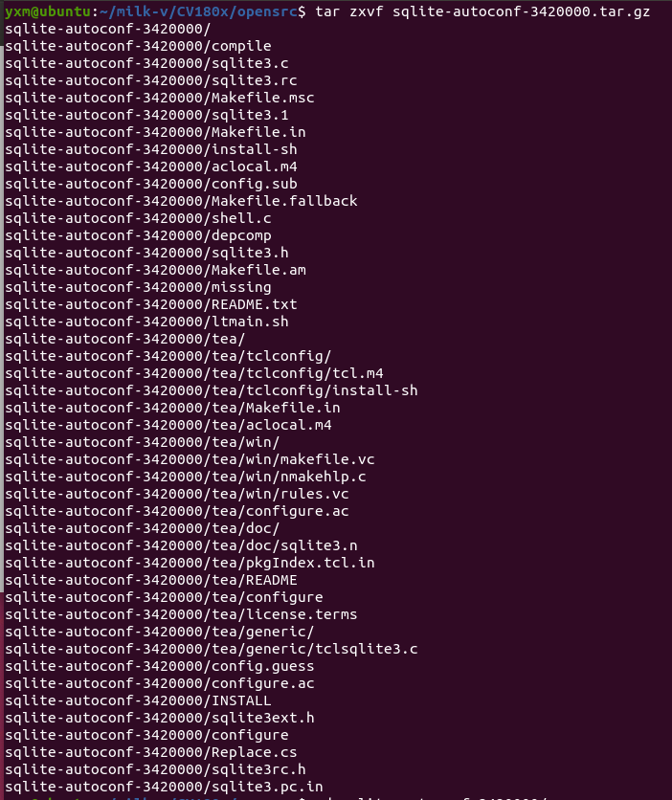Screen dimensions: 672x800
Task: Click the yxm@ubuntu prompt username
Action: click(48, 11)
